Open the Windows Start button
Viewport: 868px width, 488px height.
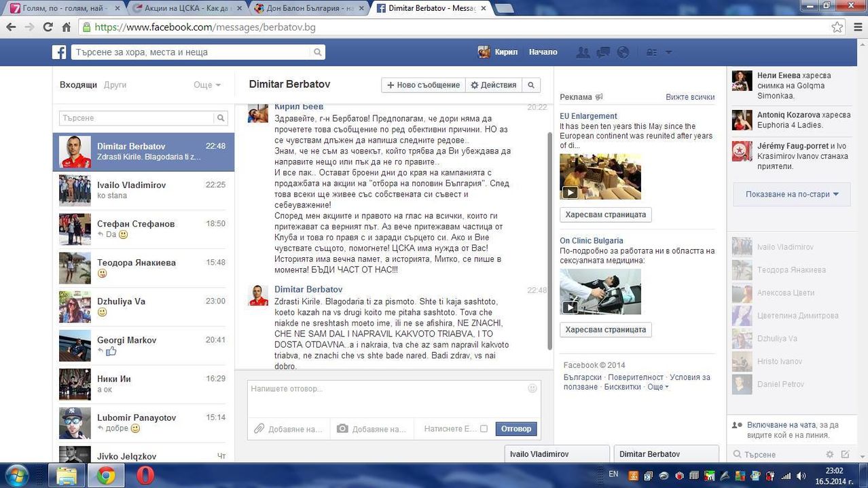point(17,475)
